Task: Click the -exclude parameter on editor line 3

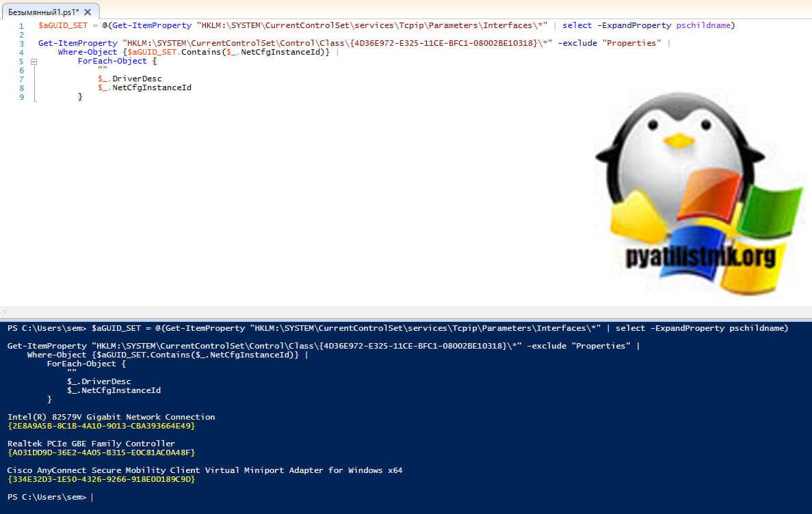Action: (x=577, y=43)
